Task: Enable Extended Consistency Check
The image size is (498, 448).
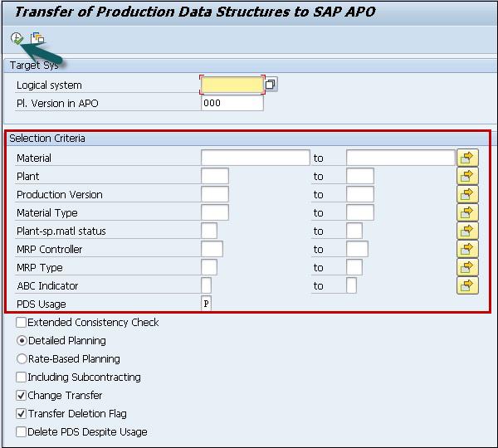Action: [22, 322]
